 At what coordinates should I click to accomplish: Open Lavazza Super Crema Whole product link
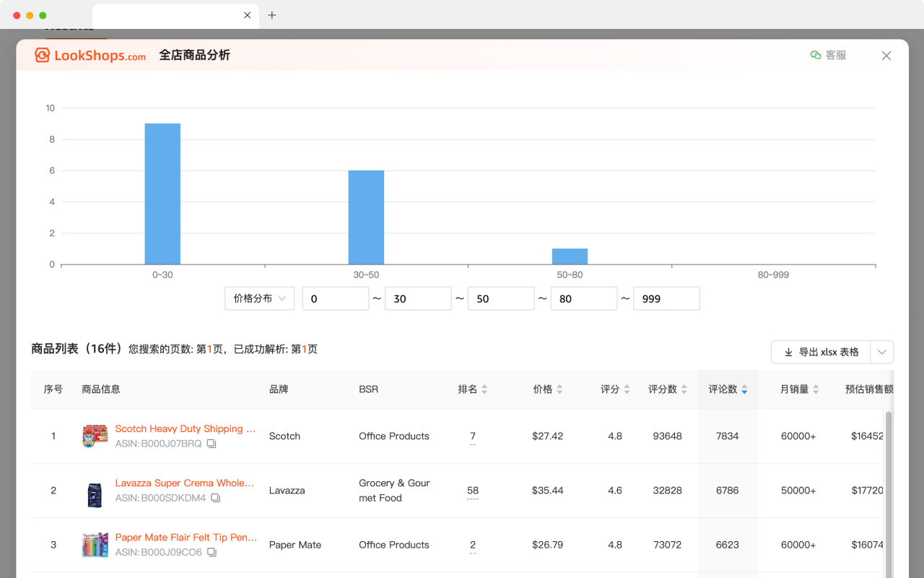click(x=185, y=483)
